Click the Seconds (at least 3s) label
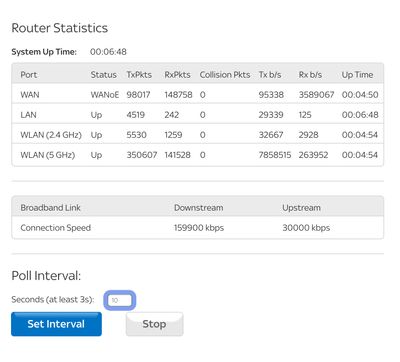The height and width of the screenshot is (362, 400). (x=53, y=300)
